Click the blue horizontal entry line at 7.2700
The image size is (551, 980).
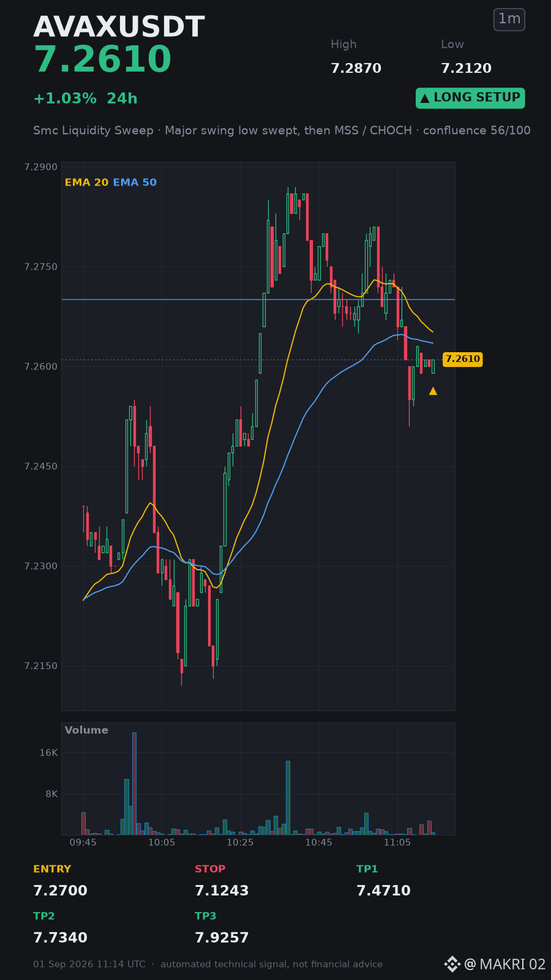coord(258,300)
